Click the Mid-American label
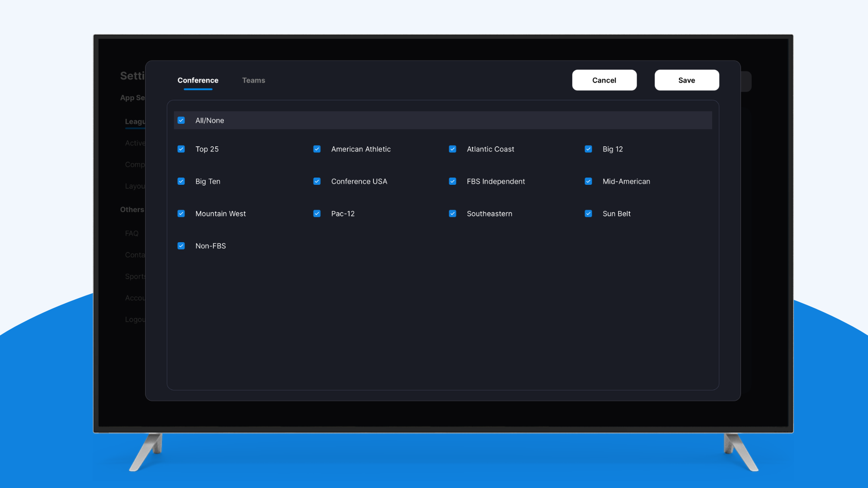The width and height of the screenshot is (868, 488). coord(626,181)
